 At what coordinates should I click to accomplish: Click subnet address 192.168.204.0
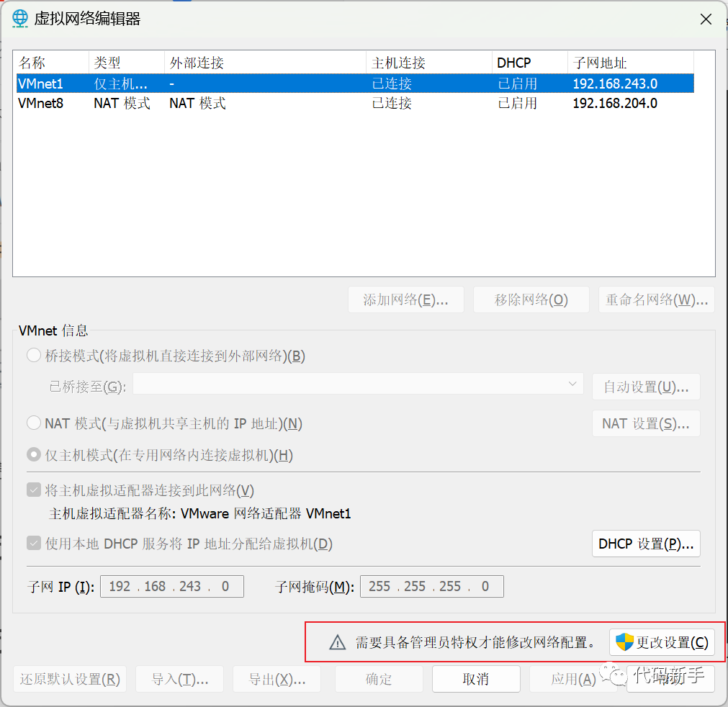pos(615,103)
